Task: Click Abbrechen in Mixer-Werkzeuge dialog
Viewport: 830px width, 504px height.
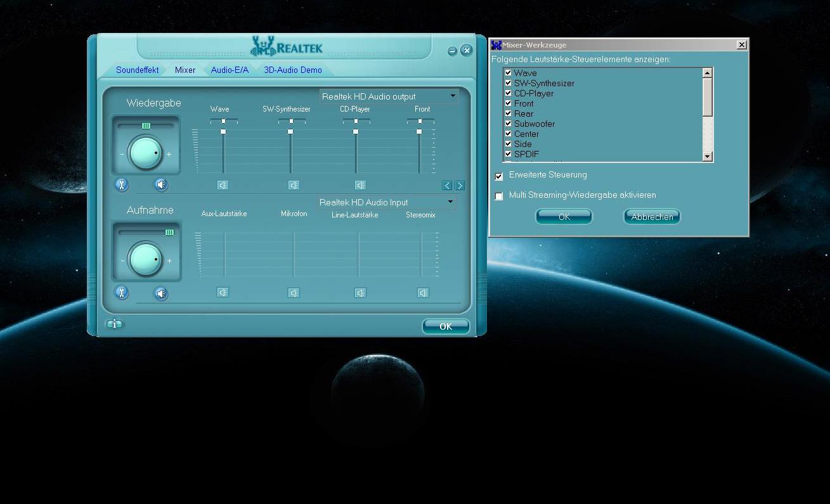Action: (652, 217)
